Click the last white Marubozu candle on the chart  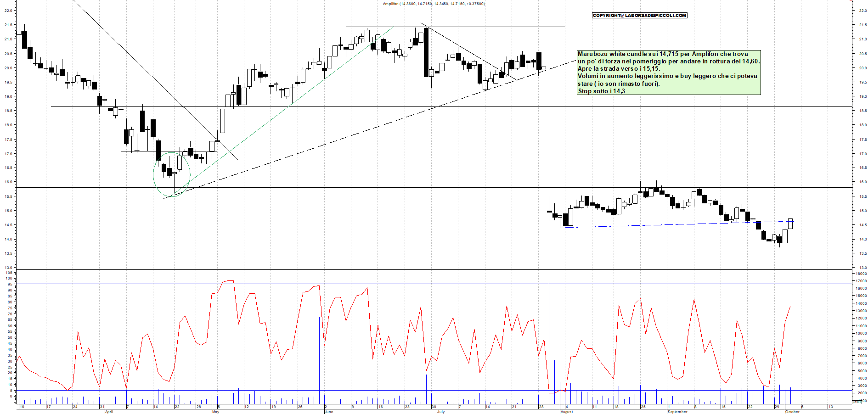[x=790, y=224]
